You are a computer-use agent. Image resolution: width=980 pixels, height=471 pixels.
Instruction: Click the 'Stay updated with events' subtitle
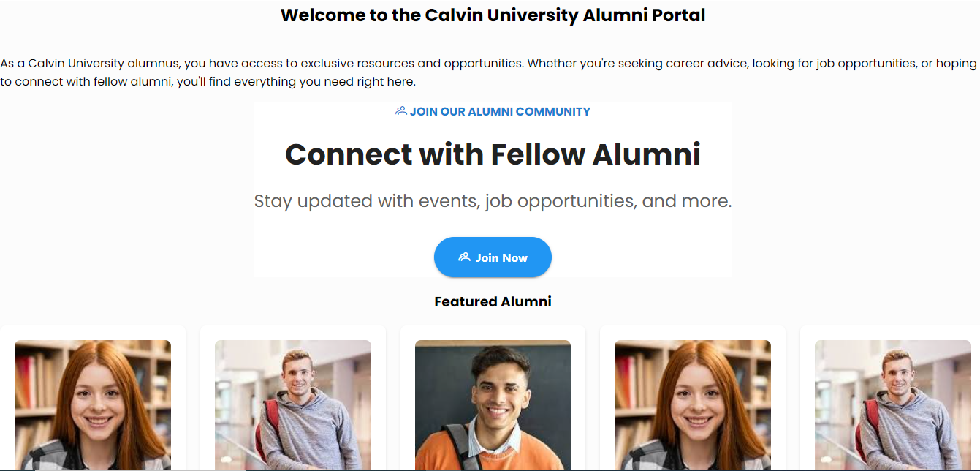click(x=493, y=201)
